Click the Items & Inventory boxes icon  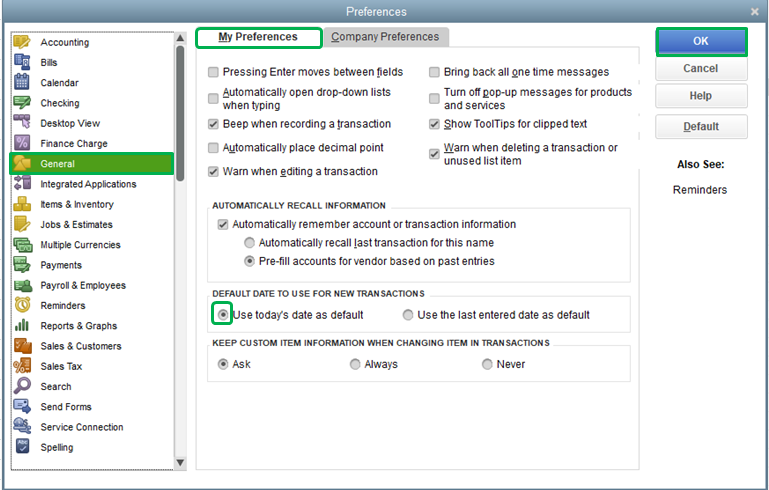(x=22, y=204)
